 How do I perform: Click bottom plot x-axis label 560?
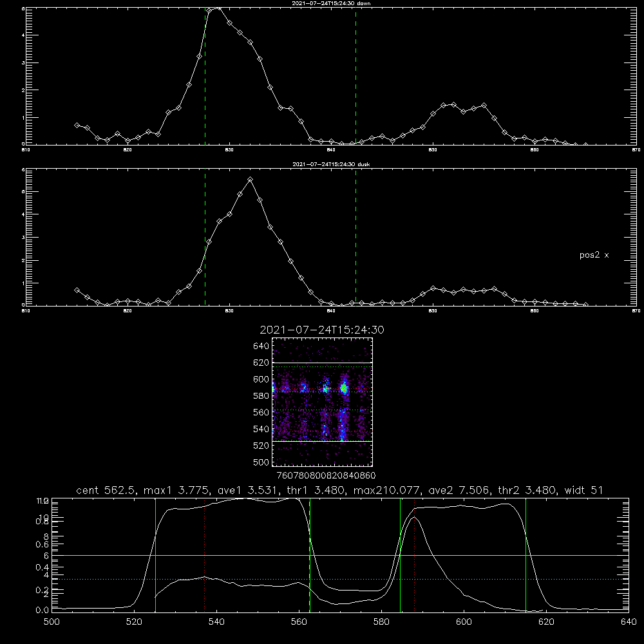[x=299, y=622]
